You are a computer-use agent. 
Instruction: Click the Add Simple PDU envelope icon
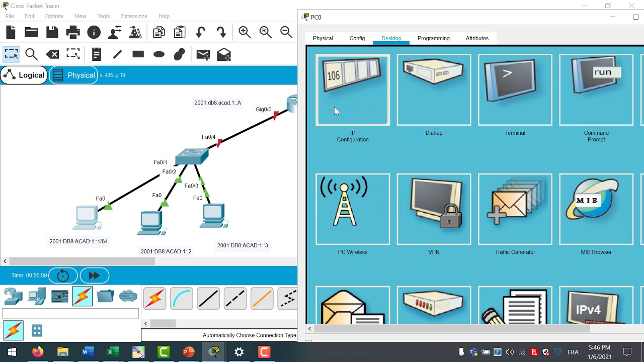coord(203,54)
